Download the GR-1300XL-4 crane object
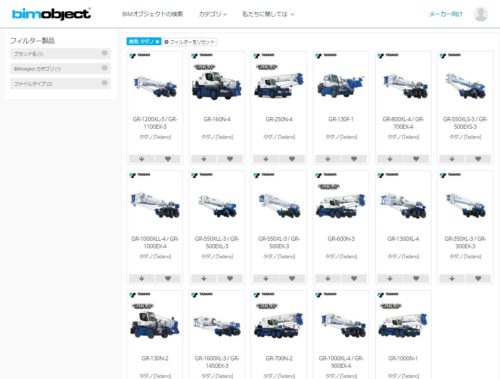500x379 pixels. pos(390,278)
